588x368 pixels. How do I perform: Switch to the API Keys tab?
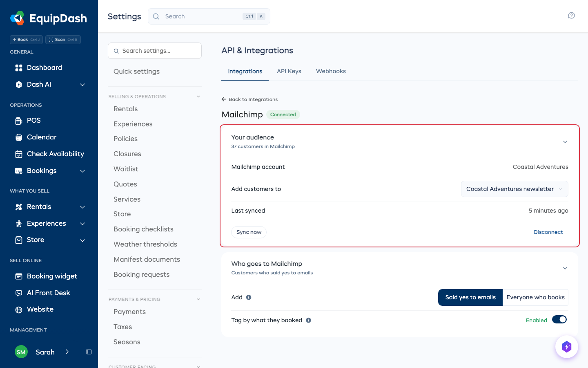click(x=289, y=71)
